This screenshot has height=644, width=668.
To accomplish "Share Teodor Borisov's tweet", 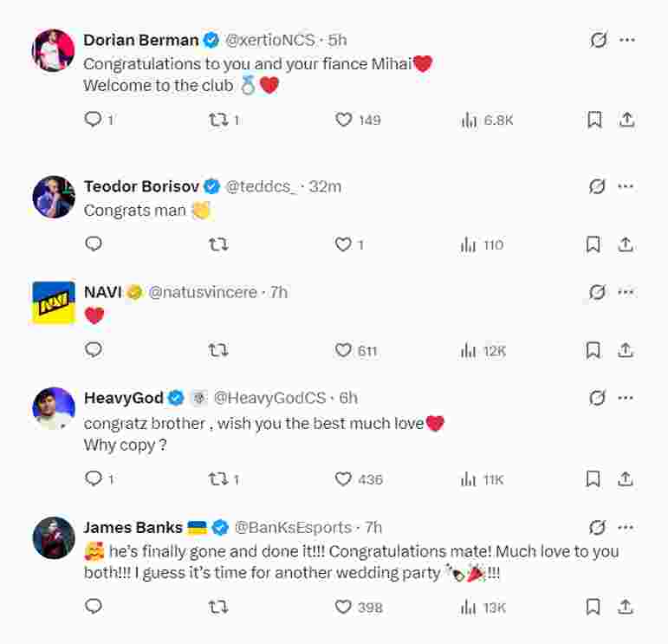I will (x=626, y=244).
